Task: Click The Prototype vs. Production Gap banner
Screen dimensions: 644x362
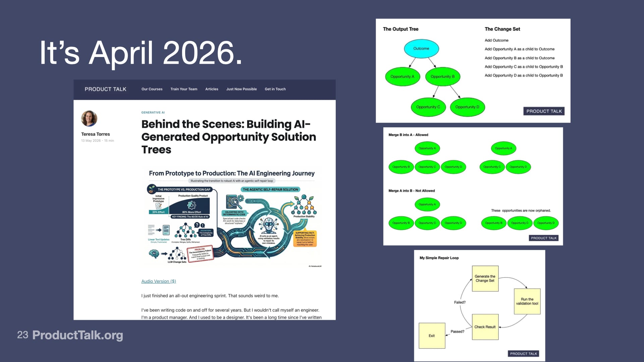Action: [184, 189]
